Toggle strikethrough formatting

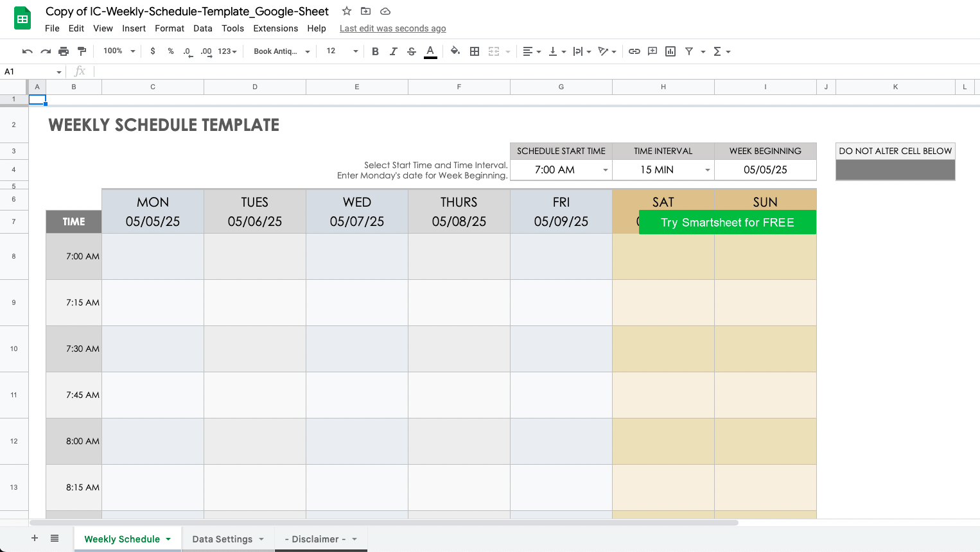[x=412, y=51]
